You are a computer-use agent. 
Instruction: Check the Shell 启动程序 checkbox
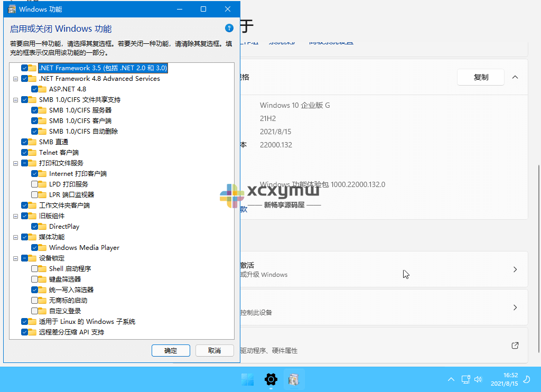point(34,268)
